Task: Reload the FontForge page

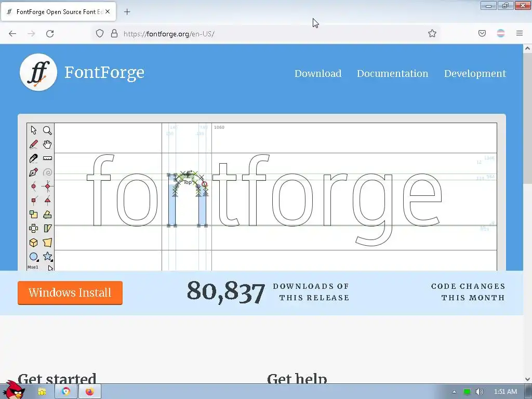Action: (x=50, y=34)
